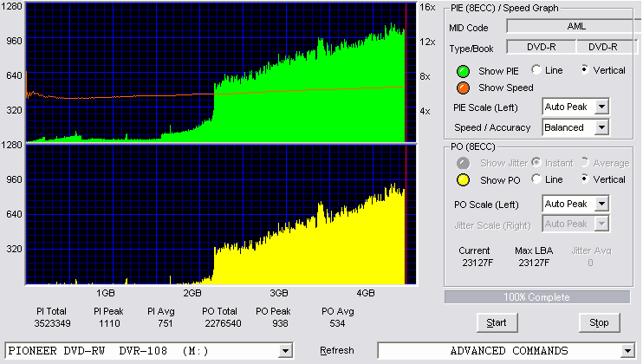
Task: Click the PO Peak value 938
Action: pos(280,323)
